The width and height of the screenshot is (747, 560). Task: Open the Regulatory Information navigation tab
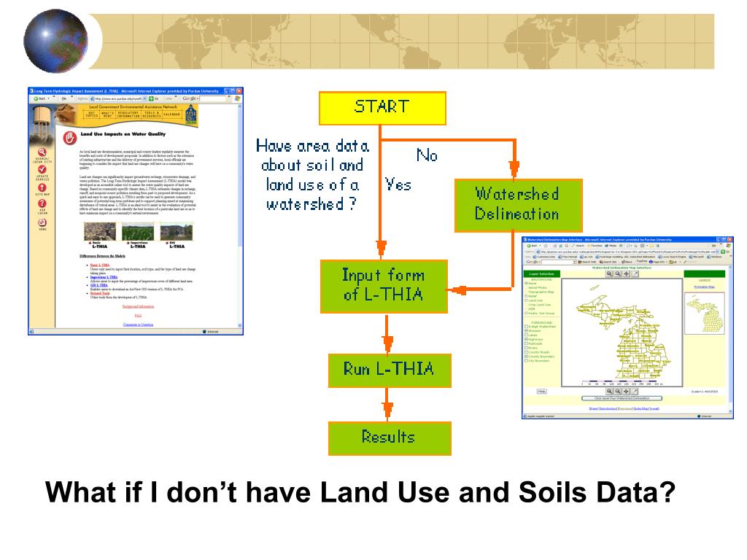coord(128,114)
